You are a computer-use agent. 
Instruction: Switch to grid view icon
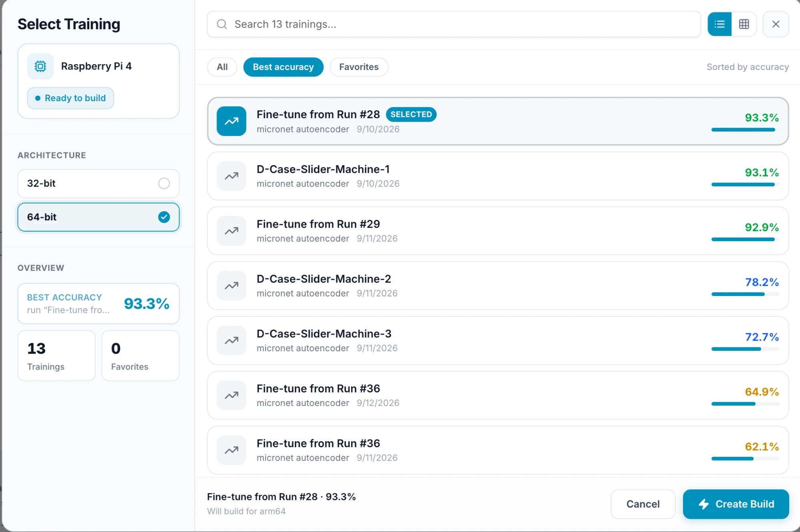[x=744, y=24]
